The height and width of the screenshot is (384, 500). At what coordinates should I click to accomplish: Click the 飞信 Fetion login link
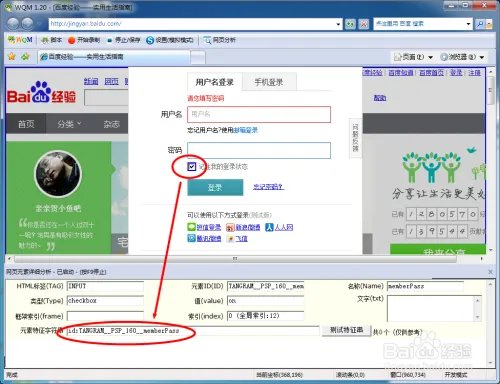point(242,238)
